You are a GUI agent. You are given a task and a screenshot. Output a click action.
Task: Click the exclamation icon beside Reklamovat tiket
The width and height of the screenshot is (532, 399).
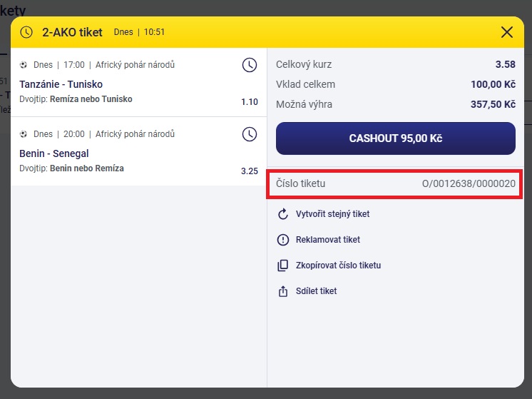click(x=282, y=240)
